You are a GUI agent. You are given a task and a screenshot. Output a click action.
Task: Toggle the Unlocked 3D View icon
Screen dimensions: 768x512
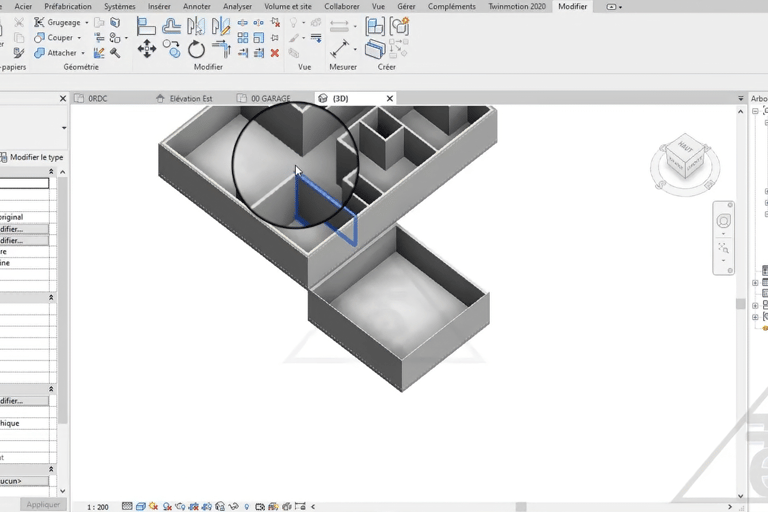tap(220, 506)
